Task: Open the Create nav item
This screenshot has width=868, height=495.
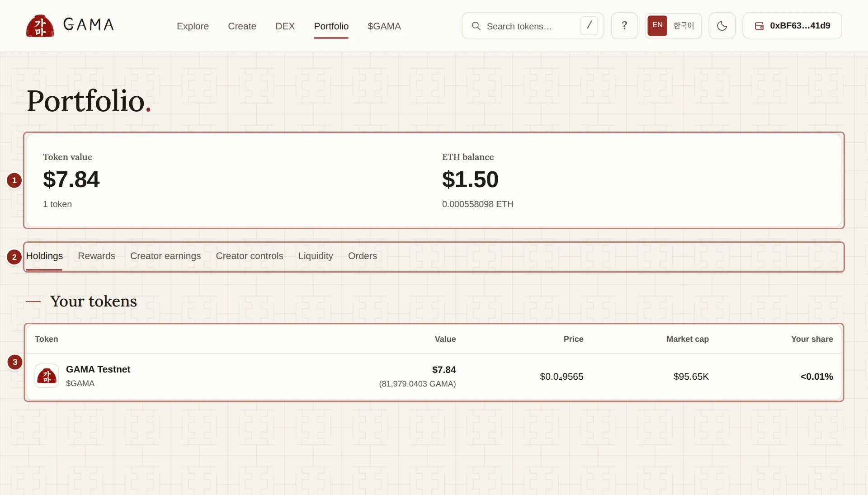Action: (242, 26)
